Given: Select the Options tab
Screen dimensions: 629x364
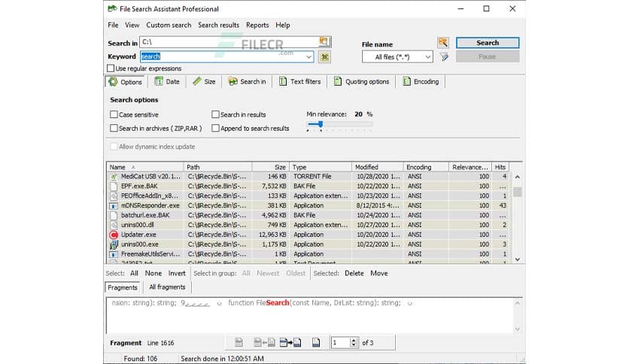Looking at the screenshot, I should (x=125, y=82).
